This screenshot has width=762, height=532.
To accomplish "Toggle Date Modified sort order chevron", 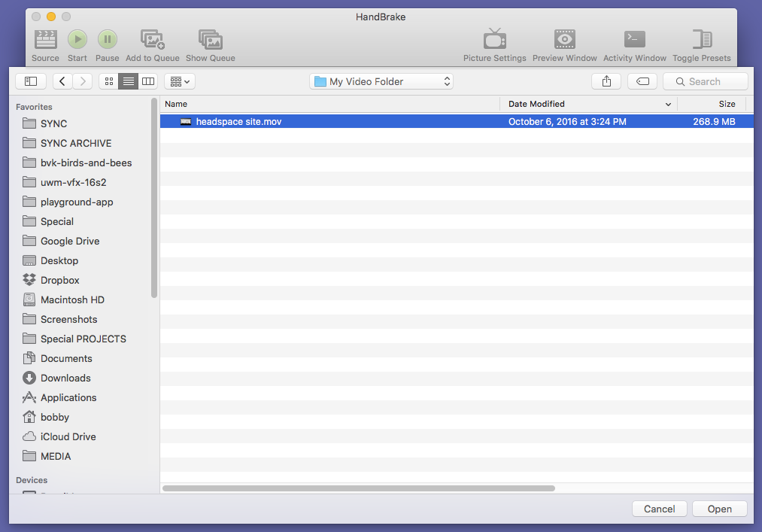I will click(668, 104).
